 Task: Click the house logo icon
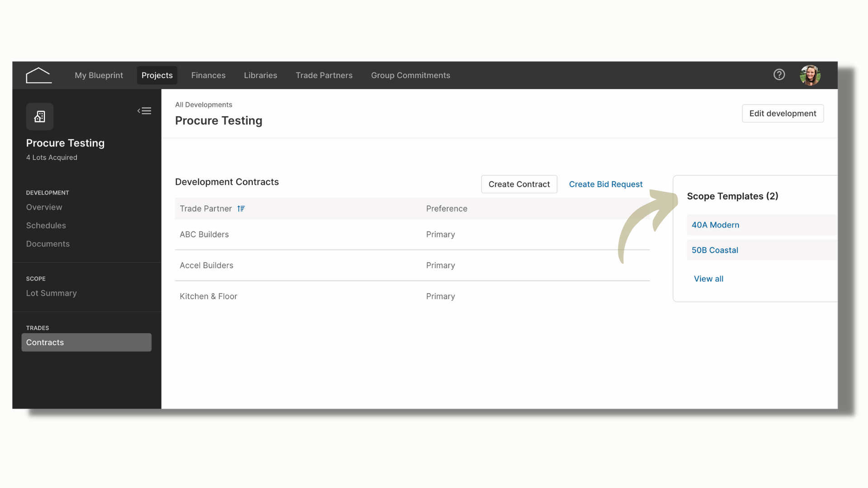point(39,75)
